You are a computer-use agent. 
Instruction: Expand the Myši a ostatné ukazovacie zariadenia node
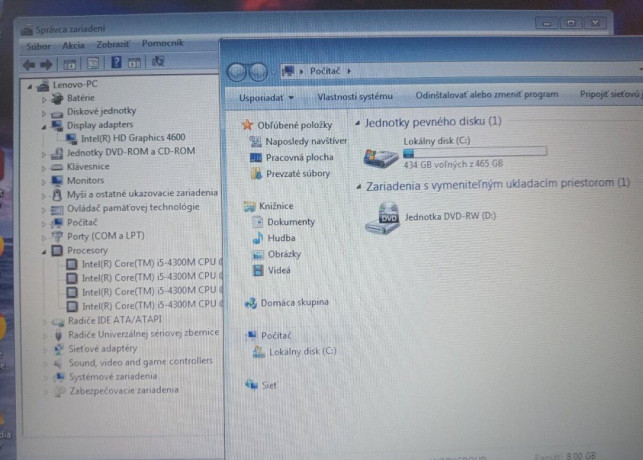[x=43, y=195]
